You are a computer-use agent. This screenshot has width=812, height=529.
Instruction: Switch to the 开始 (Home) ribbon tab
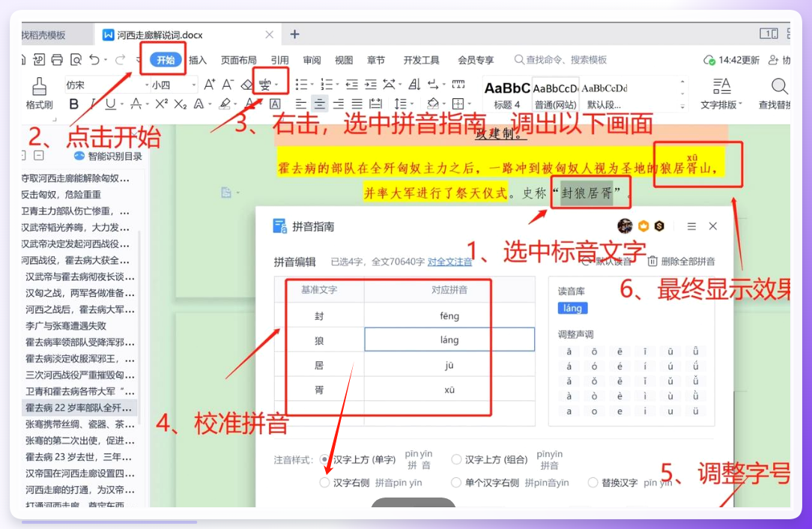[x=166, y=60]
